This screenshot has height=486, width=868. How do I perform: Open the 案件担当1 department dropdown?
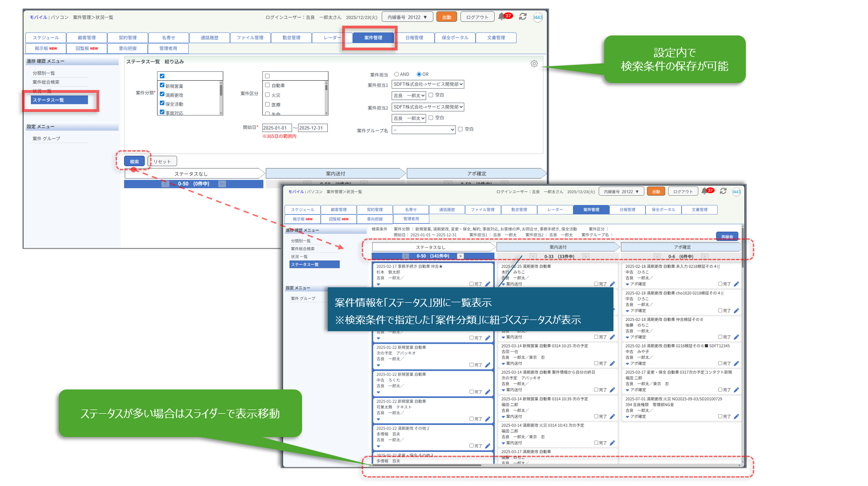pos(427,84)
